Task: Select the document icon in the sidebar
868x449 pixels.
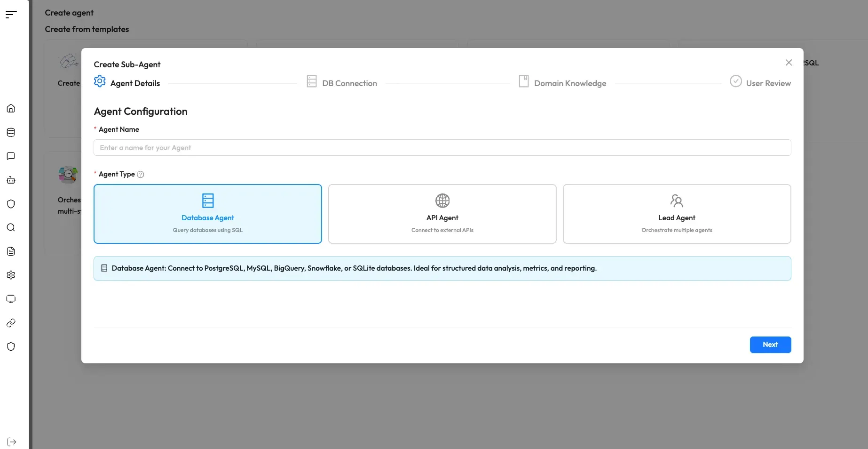Action: tap(10, 251)
